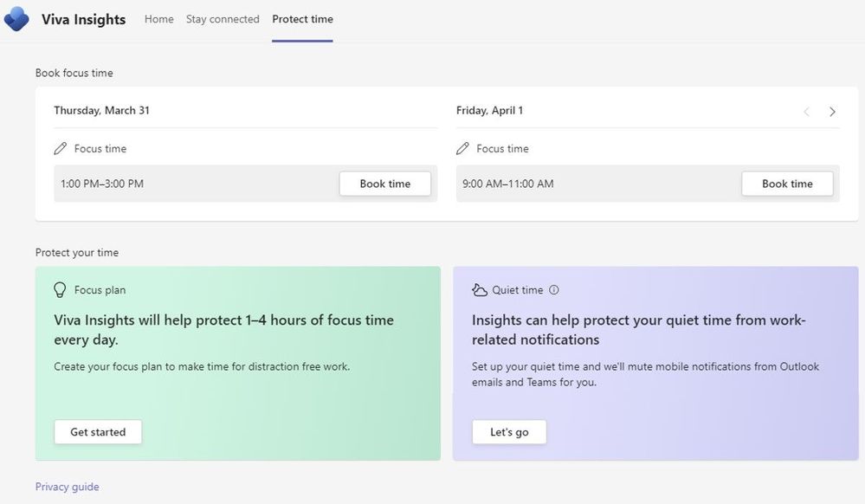Click the Focus time label under Thursday

pyautogui.click(x=100, y=148)
